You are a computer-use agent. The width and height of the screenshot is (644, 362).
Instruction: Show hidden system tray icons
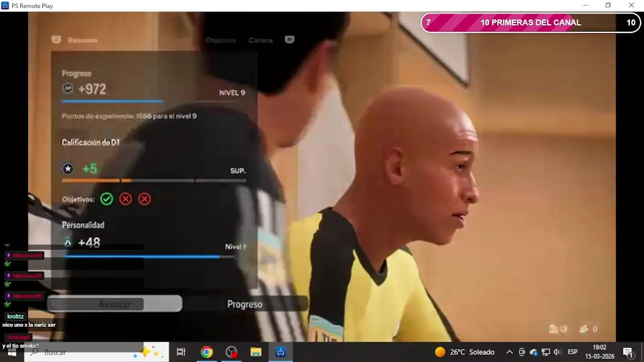510,352
